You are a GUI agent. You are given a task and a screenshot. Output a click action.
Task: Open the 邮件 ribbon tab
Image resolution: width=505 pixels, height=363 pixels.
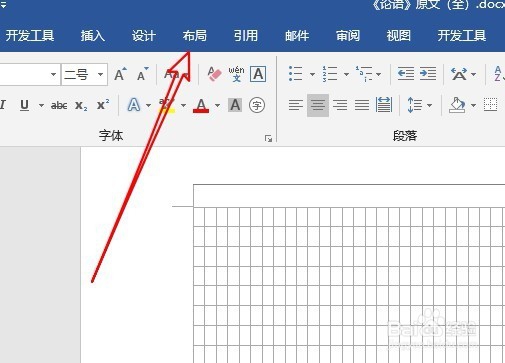coord(297,35)
